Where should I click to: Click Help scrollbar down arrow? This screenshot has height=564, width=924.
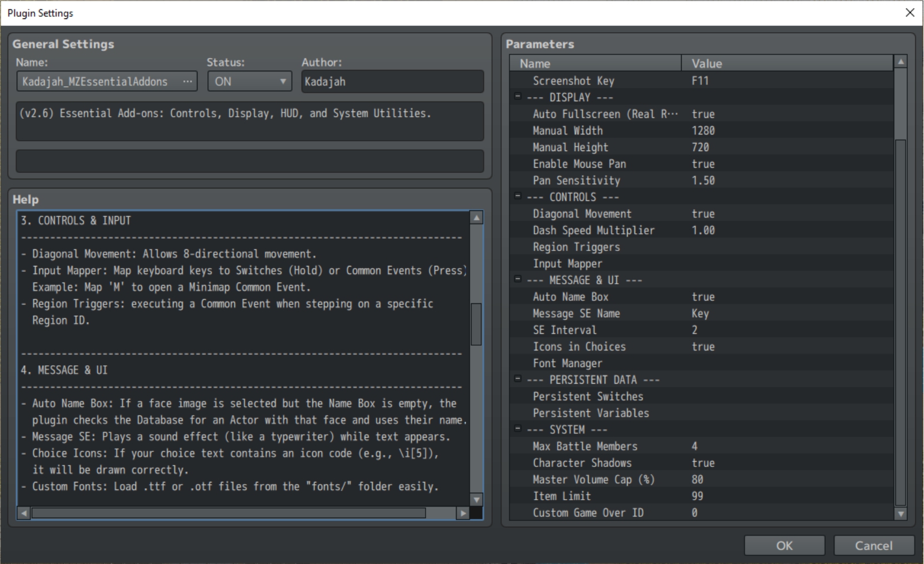[476, 500]
